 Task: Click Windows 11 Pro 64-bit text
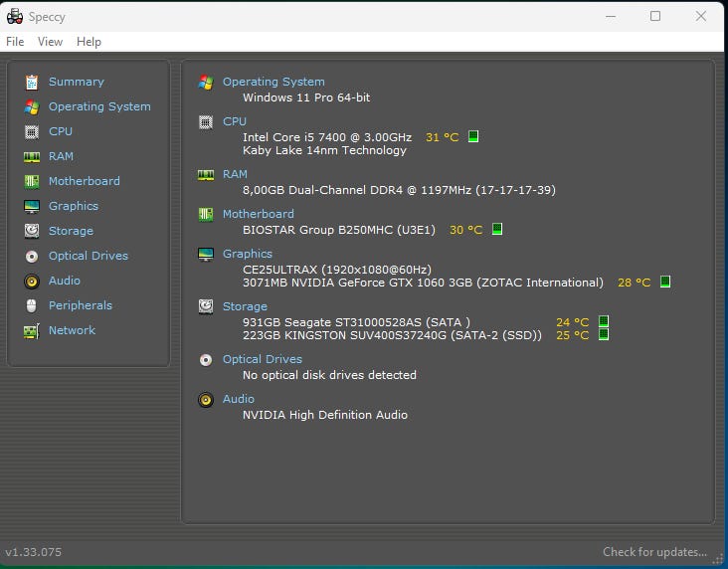click(x=306, y=97)
